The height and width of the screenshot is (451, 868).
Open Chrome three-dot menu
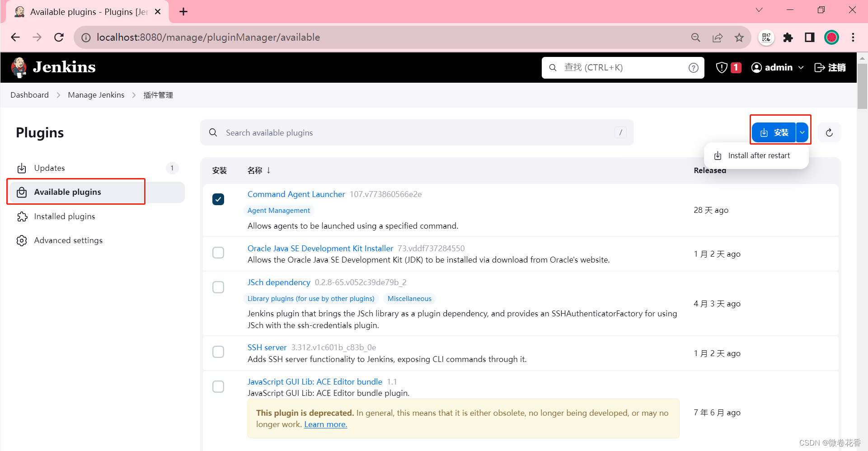pyautogui.click(x=853, y=38)
